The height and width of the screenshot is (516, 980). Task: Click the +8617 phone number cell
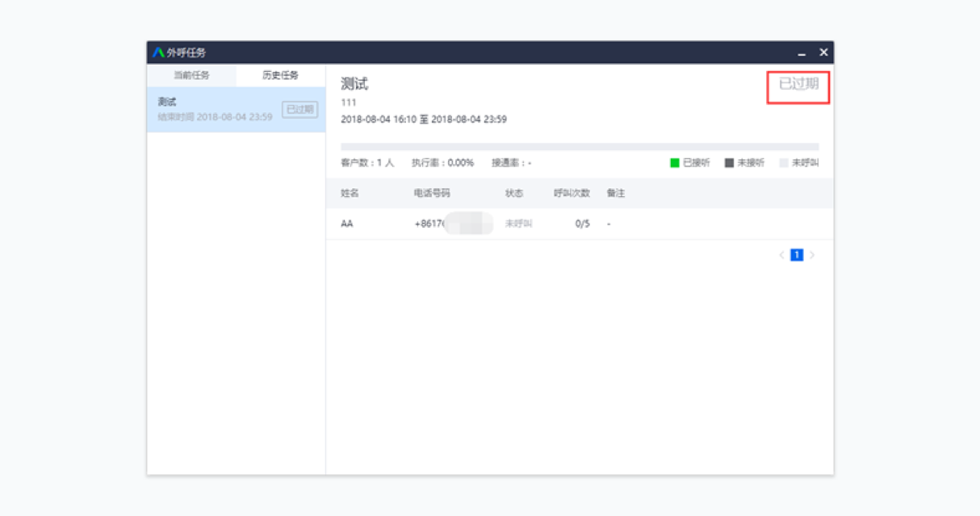tap(453, 224)
